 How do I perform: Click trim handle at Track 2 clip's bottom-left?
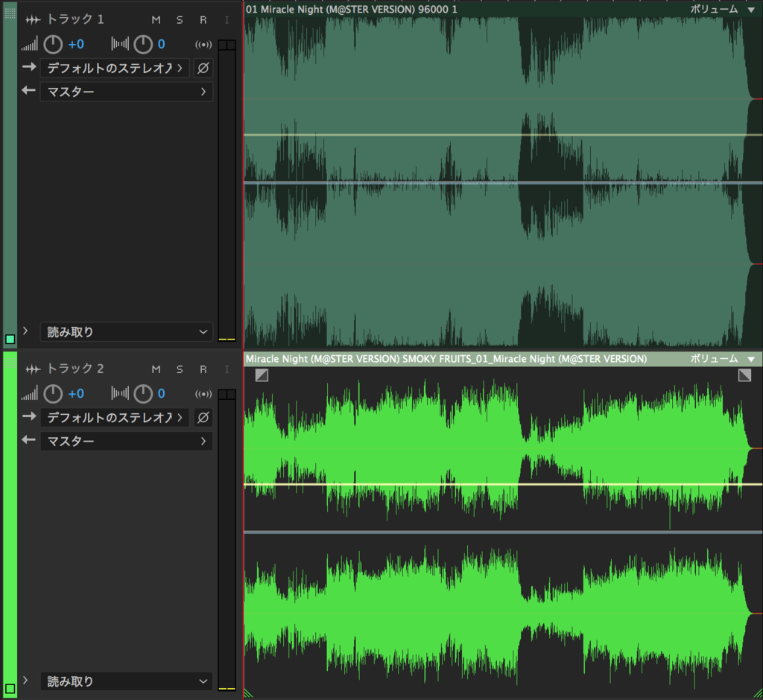click(248, 694)
